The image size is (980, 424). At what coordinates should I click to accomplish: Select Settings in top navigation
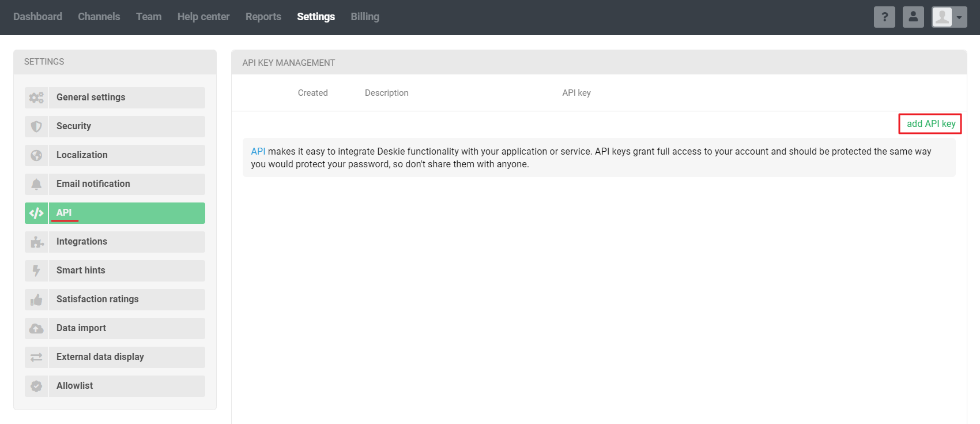(316, 17)
